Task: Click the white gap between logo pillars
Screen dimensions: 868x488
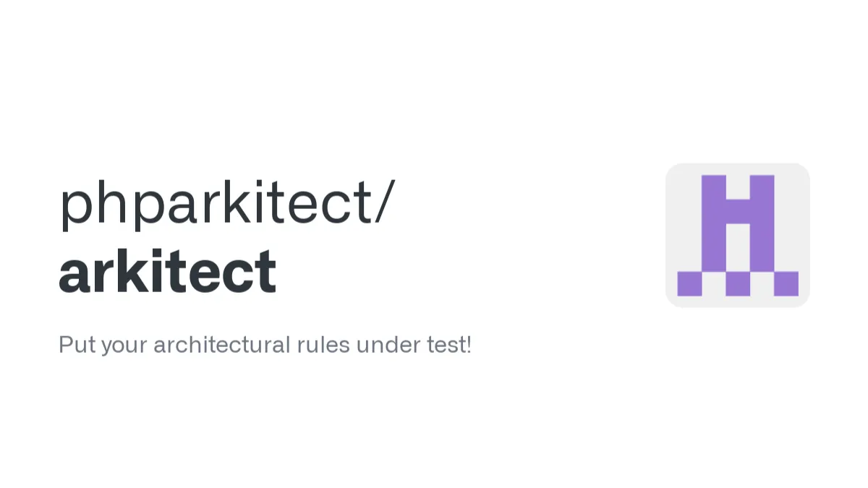Action: 738,247
